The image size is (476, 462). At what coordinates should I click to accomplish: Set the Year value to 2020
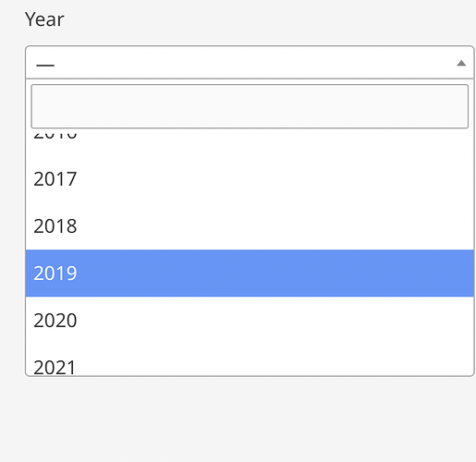coord(250,321)
